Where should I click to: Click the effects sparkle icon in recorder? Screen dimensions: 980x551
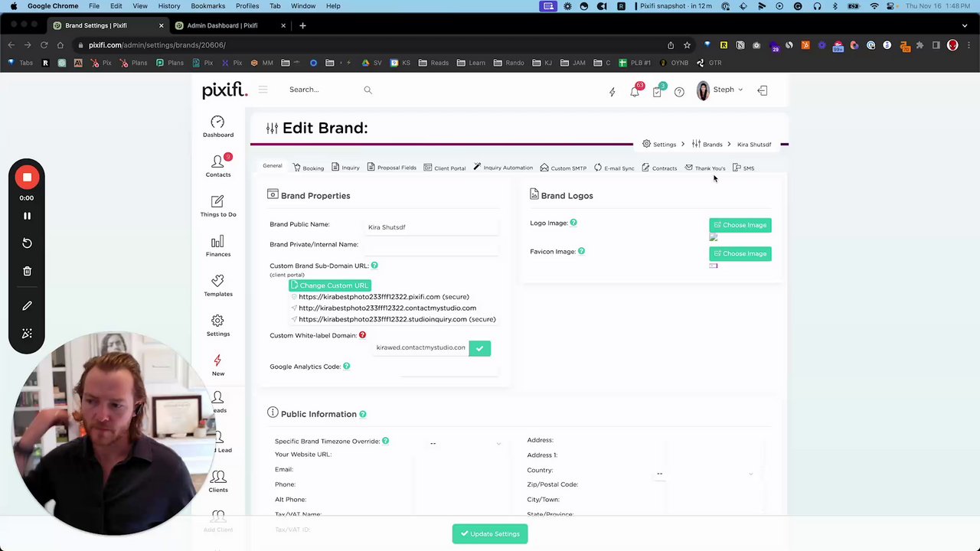(27, 334)
